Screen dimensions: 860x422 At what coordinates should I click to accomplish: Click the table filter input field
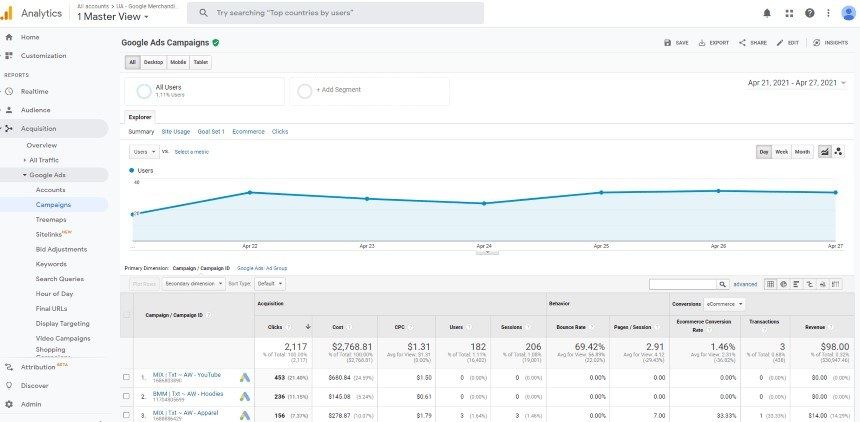coord(683,284)
